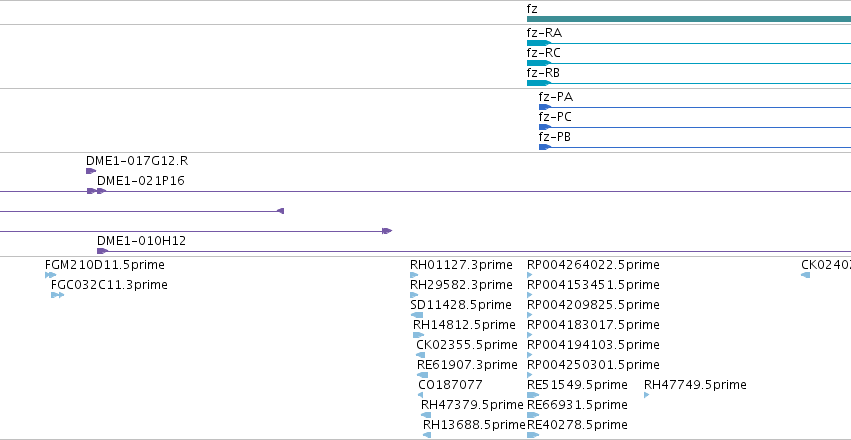Click the CK02355.5prime EST feature
The height and width of the screenshot is (440, 851).
(x=421, y=355)
